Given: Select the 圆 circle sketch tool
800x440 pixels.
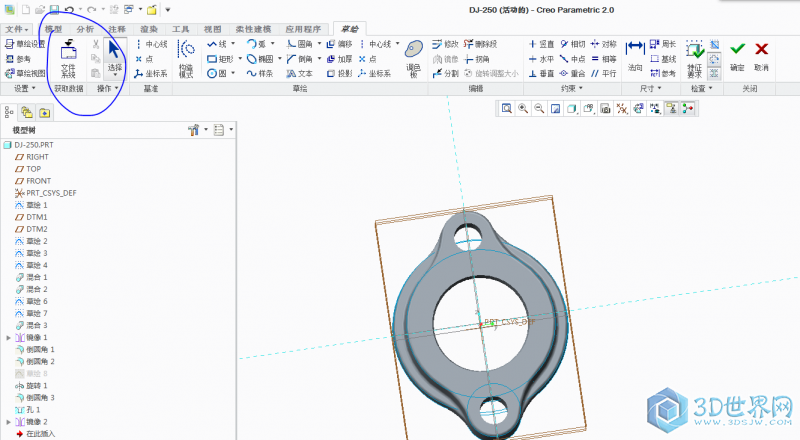Looking at the screenshot, I should click(217, 74).
